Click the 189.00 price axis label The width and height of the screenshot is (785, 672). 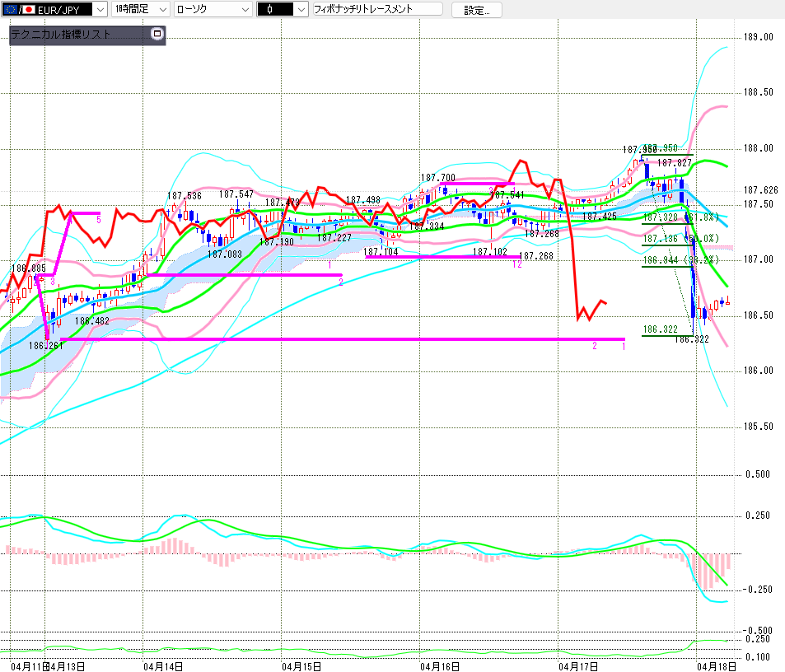click(x=758, y=37)
